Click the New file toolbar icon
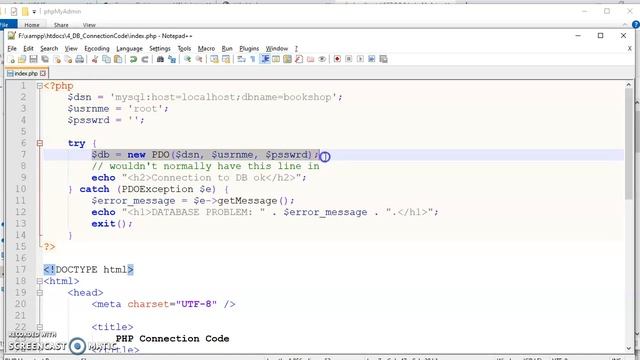 [x=11, y=59]
